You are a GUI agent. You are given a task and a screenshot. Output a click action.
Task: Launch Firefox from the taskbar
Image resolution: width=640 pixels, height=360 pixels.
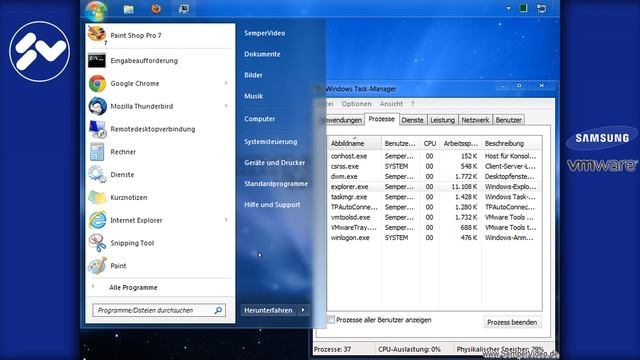point(156,8)
